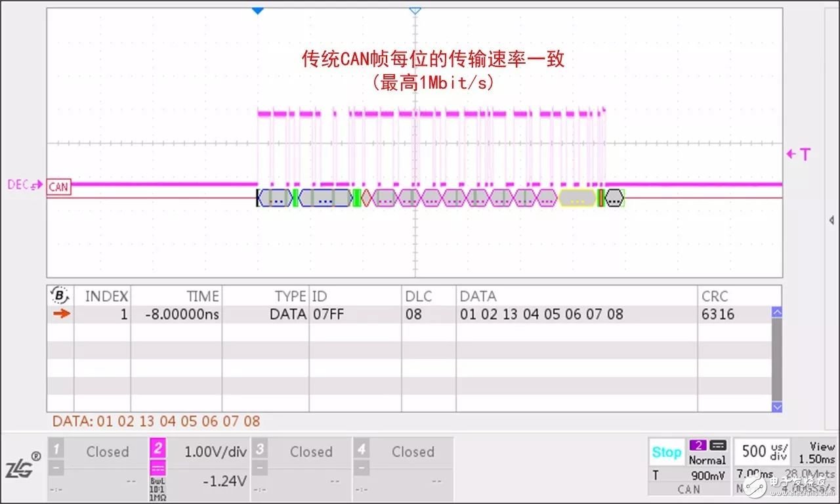Image resolution: width=840 pixels, height=504 pixels.
Task: Click the red CAN decode label
Action: (58, 188)
